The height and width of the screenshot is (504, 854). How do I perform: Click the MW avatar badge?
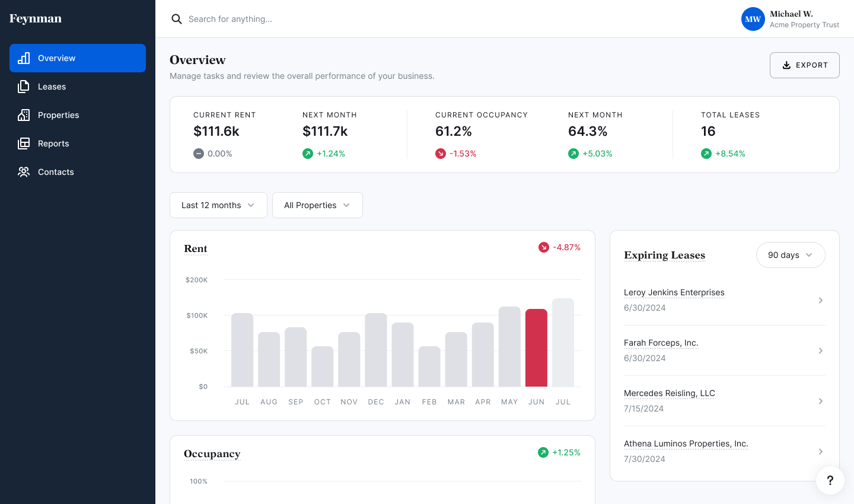tap(753, 19)
